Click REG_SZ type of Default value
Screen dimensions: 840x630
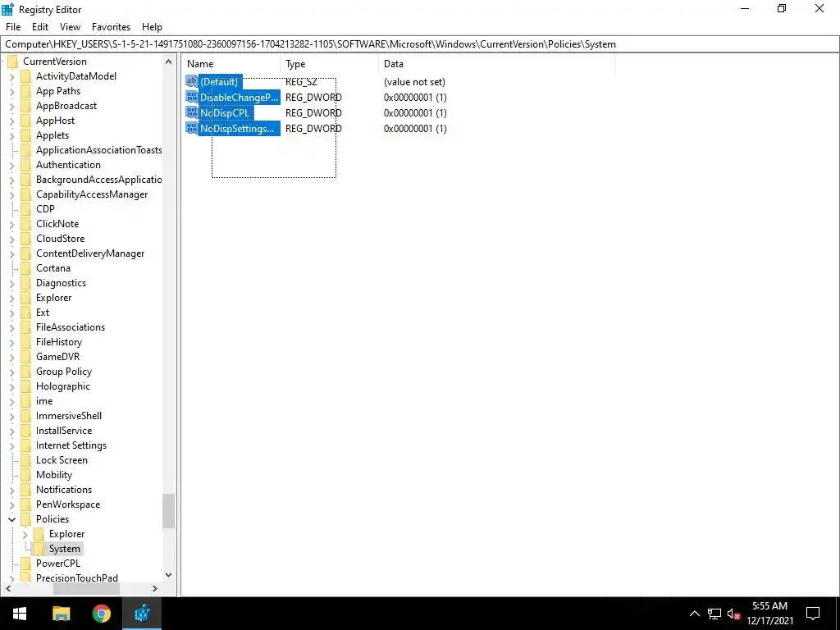[301, 81]
